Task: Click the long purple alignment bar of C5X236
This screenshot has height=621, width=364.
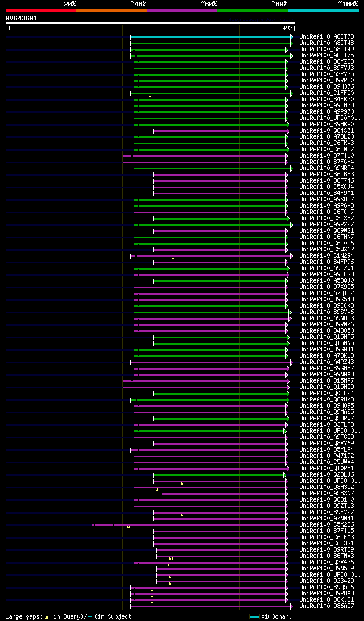Action: pos(190,525)
